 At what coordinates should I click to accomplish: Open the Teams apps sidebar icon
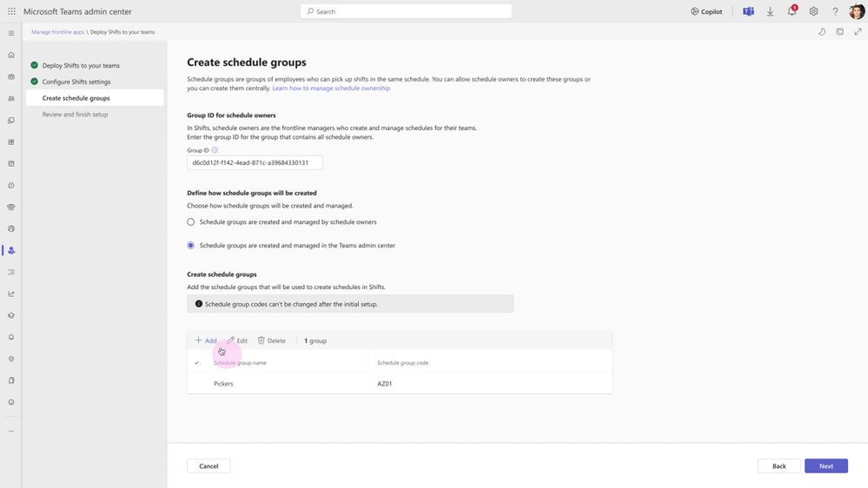tap(11, 142)
